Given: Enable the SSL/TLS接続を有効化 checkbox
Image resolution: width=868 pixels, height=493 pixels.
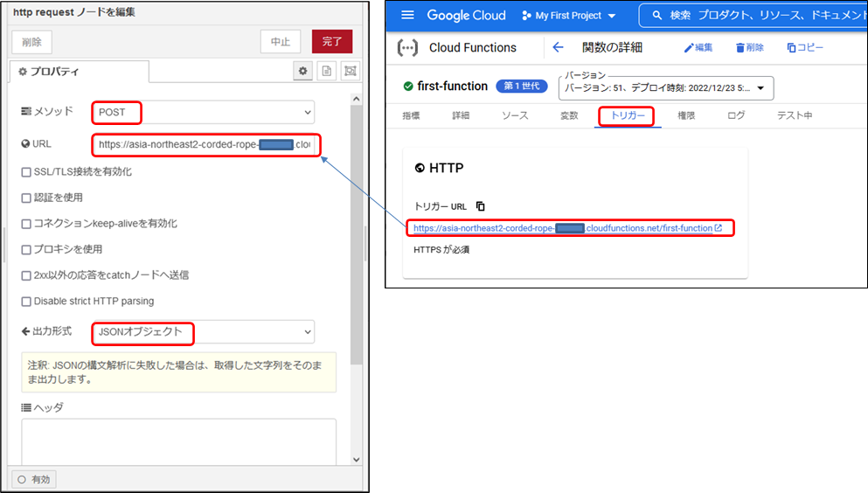Looking at the screenshot, I should 26,171.
